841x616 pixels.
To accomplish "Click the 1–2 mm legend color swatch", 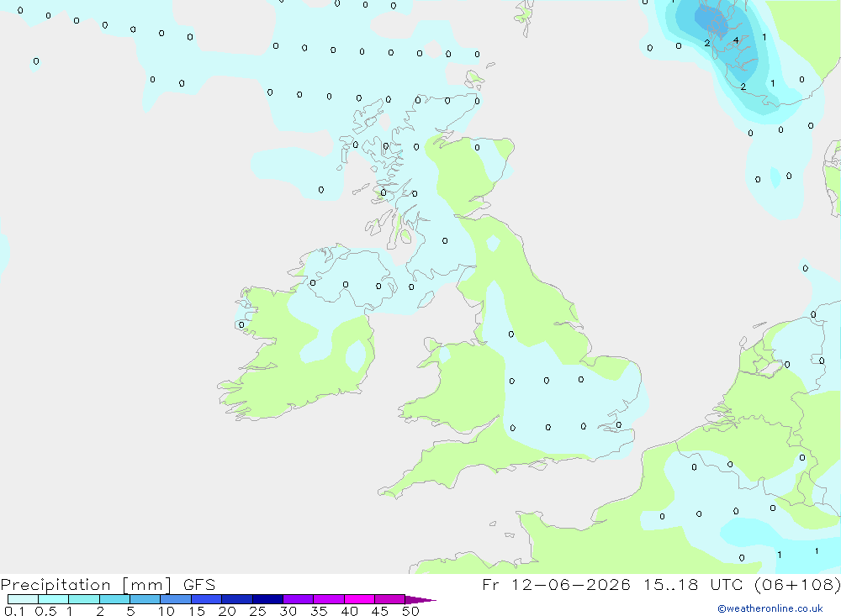I will pos(84,599).
